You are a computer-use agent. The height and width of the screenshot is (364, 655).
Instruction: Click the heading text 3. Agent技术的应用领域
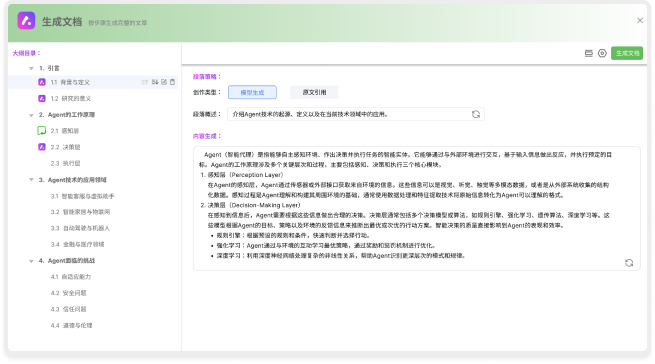[73, 180]
